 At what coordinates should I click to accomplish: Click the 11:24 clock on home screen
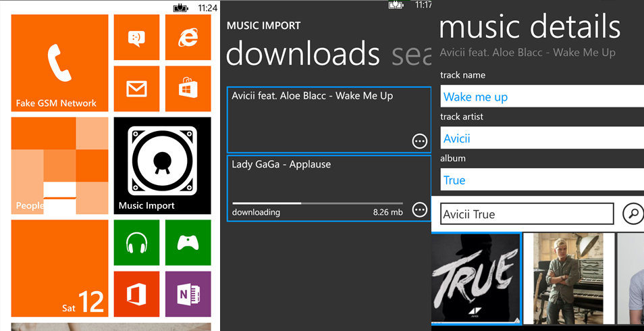pyautogui.click(x=207, y=7)
